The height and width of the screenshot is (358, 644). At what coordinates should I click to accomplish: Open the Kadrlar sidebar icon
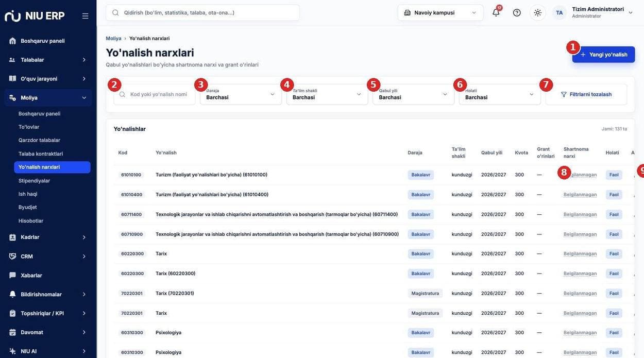(12, 237)
